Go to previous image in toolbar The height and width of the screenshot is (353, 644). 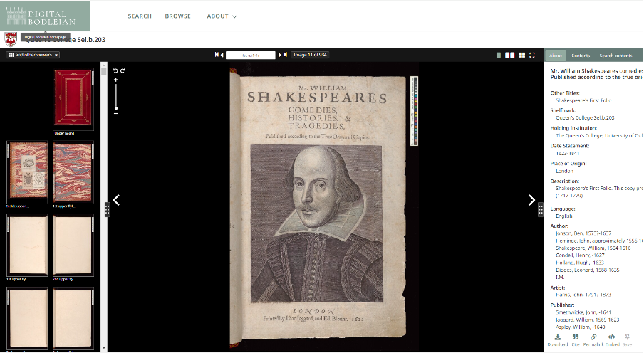pyautogui.click(x=222, y=55)
